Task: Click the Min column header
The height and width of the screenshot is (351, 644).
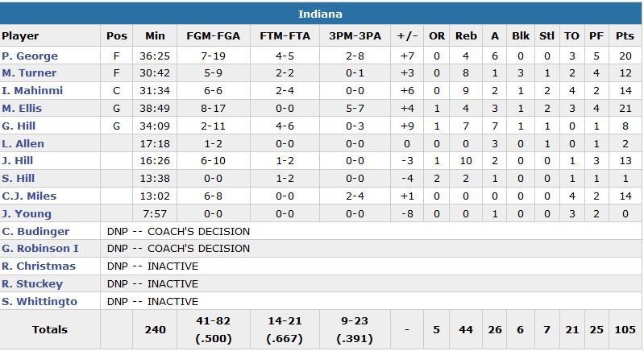Action: (155, 36)
